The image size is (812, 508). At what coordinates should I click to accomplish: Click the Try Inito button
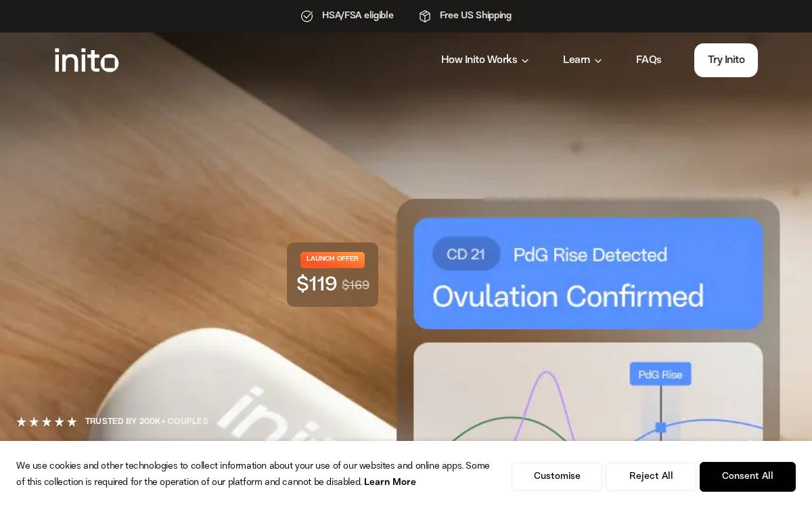[x=726, y=60]
